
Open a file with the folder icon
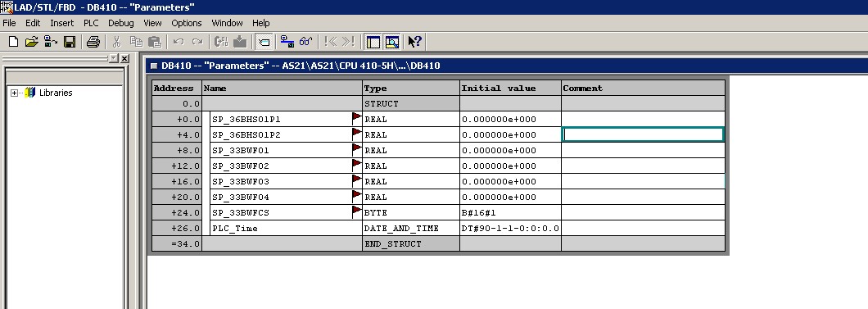32,42
